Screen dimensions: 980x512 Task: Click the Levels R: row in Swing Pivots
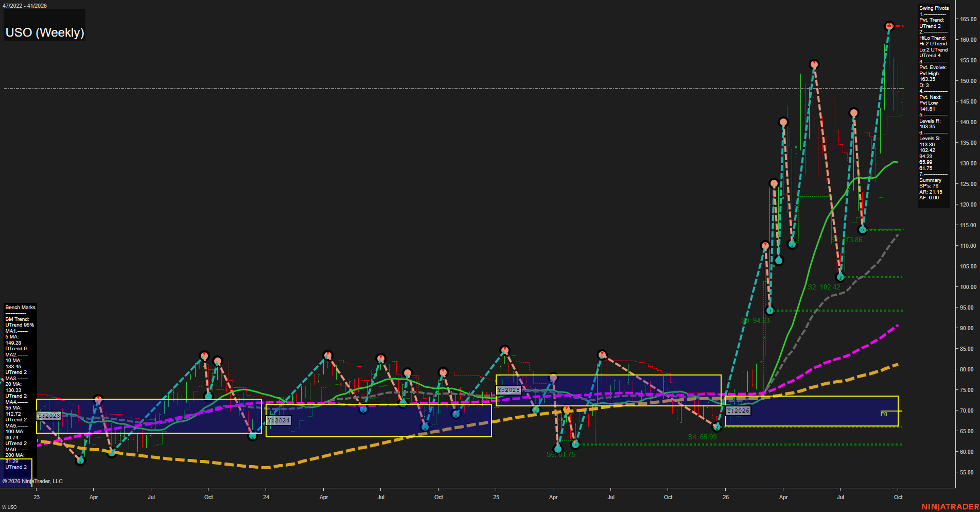coord(930,121)
